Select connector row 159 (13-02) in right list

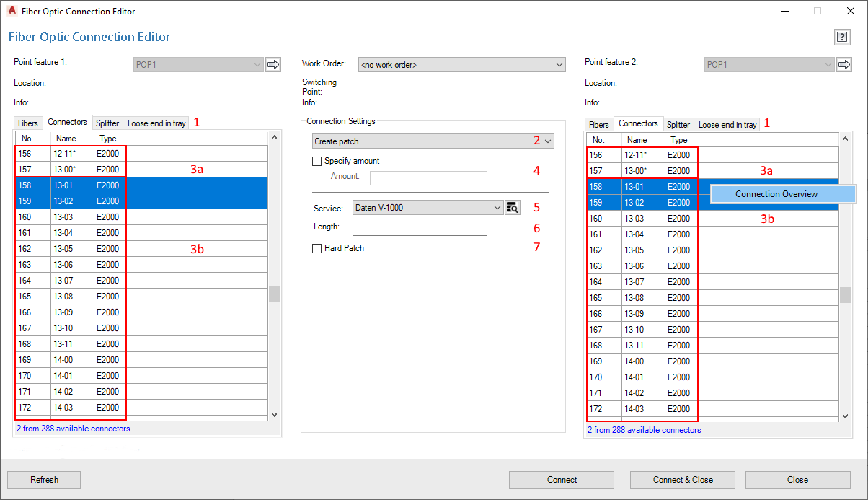coord(712,203)
